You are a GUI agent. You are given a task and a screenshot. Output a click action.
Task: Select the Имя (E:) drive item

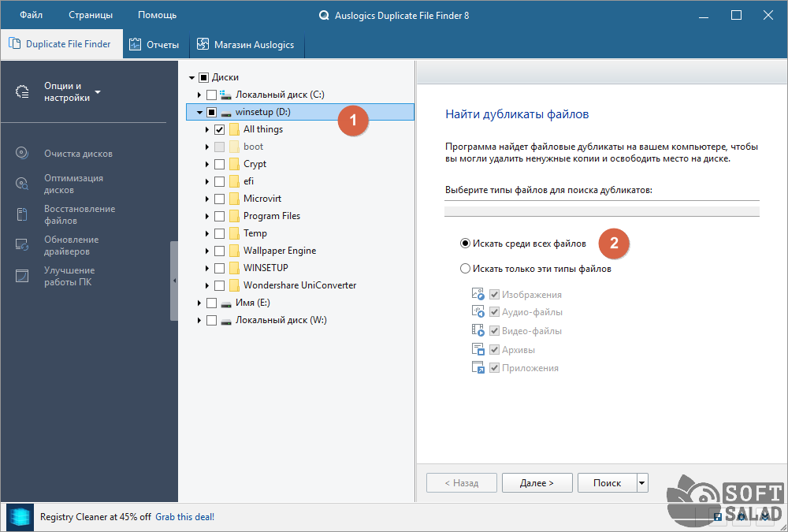coord(252,303)
